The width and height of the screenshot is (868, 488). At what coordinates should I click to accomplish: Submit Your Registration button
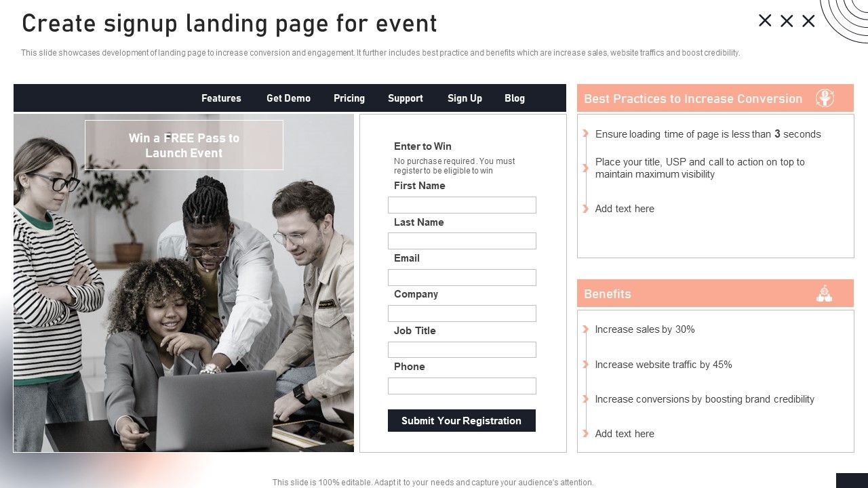click(x=462, y=420)
